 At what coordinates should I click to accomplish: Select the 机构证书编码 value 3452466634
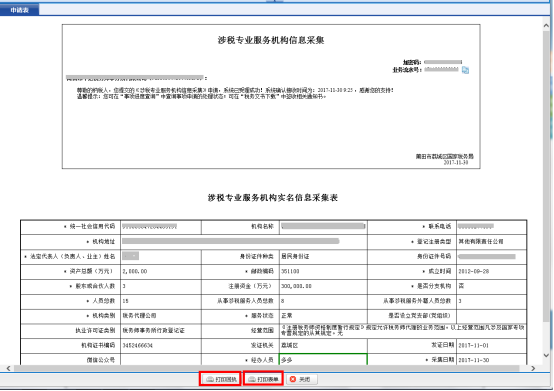(x=137, y=345)
